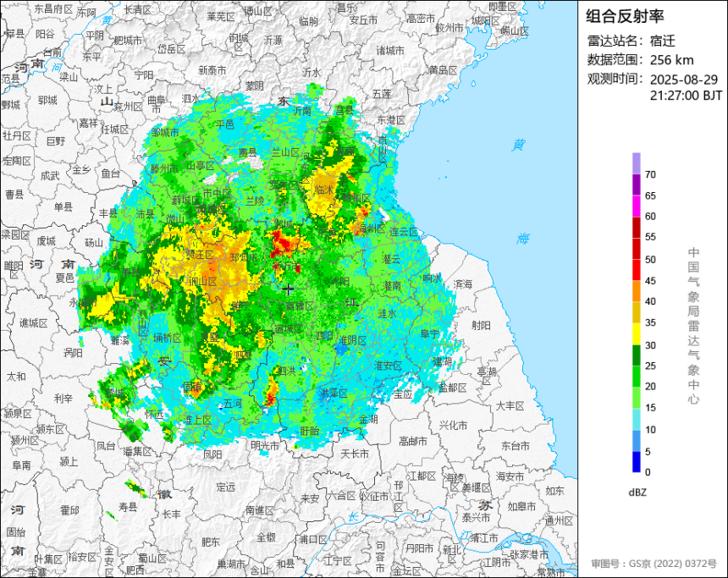The height and width of the screenshot is (578, 728).
Task: Click the magenta 60-65 dBZ legend swatch
Action: point(636,206)
